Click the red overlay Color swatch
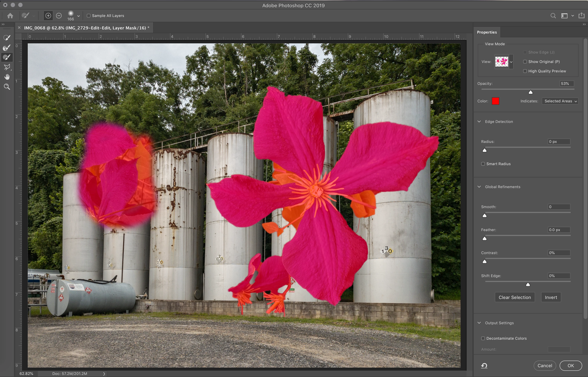The height and width of the screenshot is (377, 588). [495, 101]
